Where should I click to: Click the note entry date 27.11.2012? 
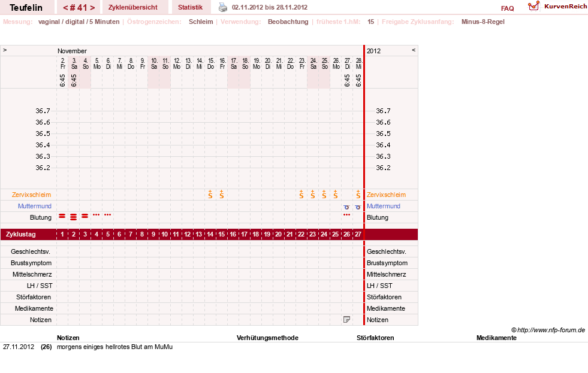click(x=19, y=347)
